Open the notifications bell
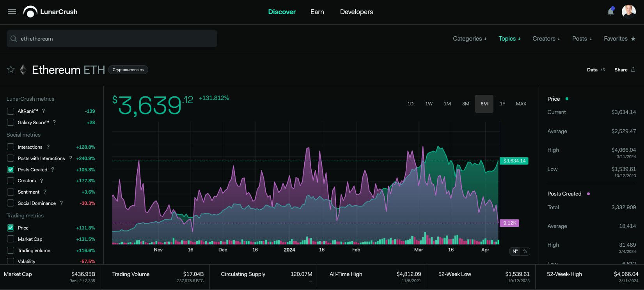 tap(610, 12)
